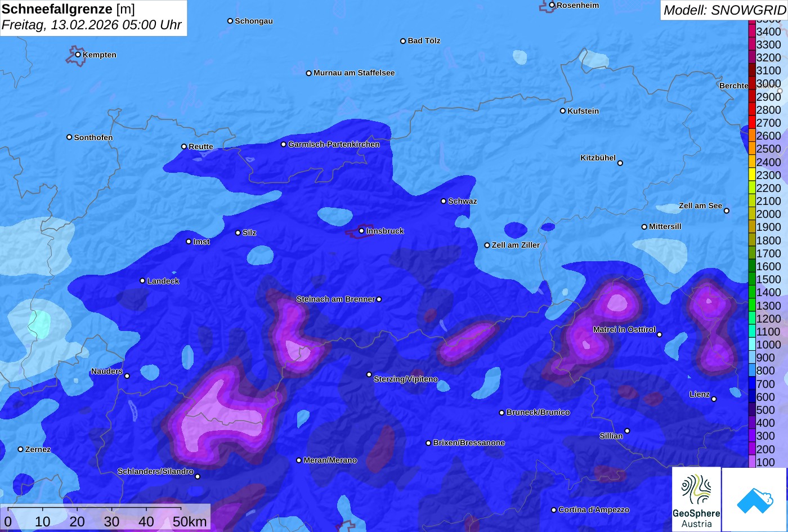
Task: Click the Murnau am Staffelsee label
Action: point(354,73)
